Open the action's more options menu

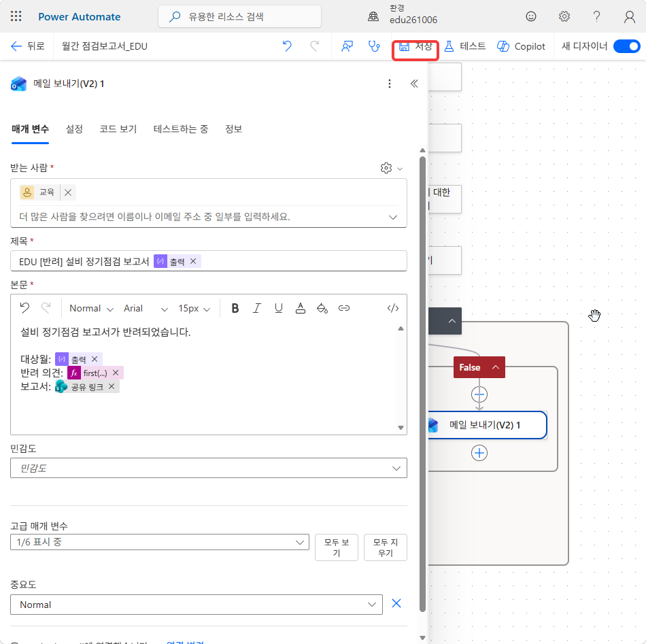pyautogui.click(x=390, y=84)
